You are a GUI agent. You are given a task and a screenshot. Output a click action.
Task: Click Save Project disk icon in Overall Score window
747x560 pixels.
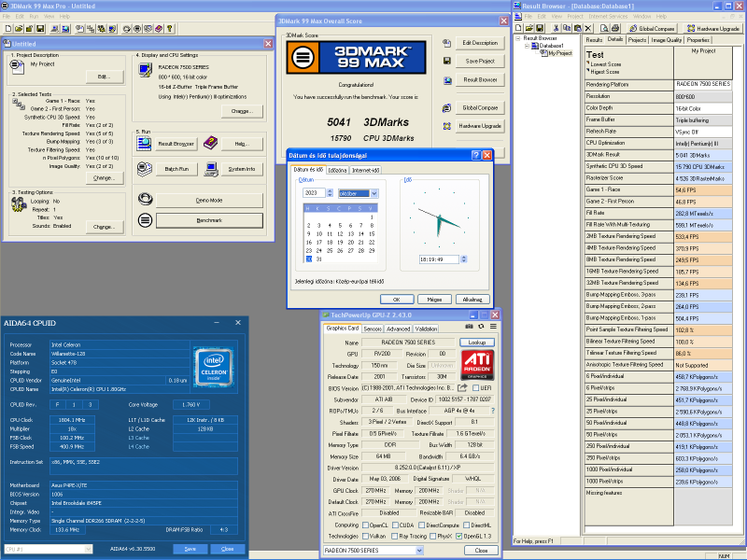click(x=447, y=61)
